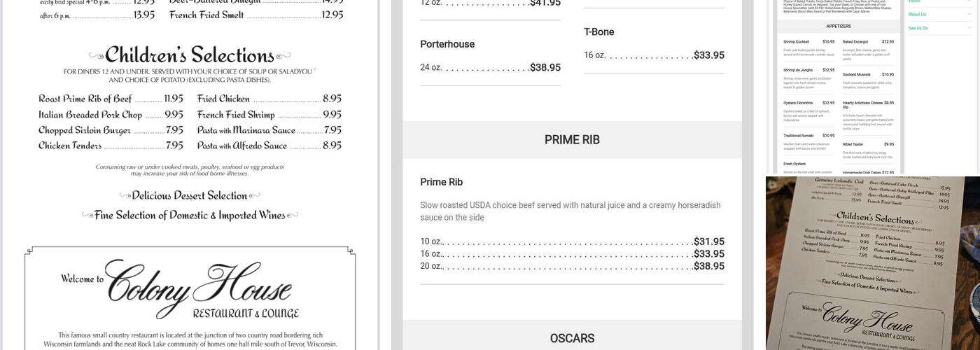Expand the See Us On chevron
980x350 pixels.
969,28
